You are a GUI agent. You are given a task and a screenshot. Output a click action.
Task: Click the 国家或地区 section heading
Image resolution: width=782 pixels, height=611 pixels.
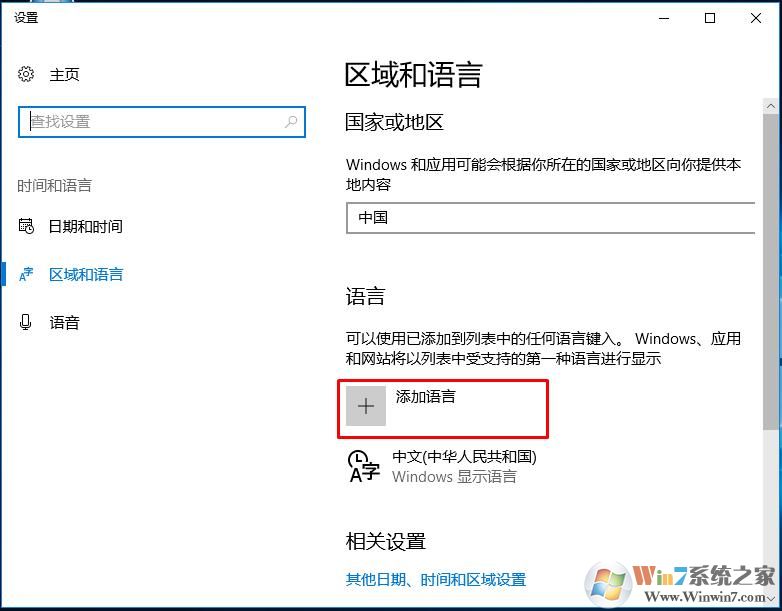tap(394, 122)
